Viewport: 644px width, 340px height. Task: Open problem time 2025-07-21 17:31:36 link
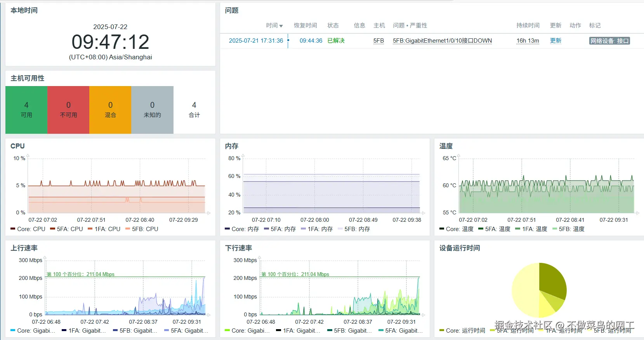tap(256, 41)
